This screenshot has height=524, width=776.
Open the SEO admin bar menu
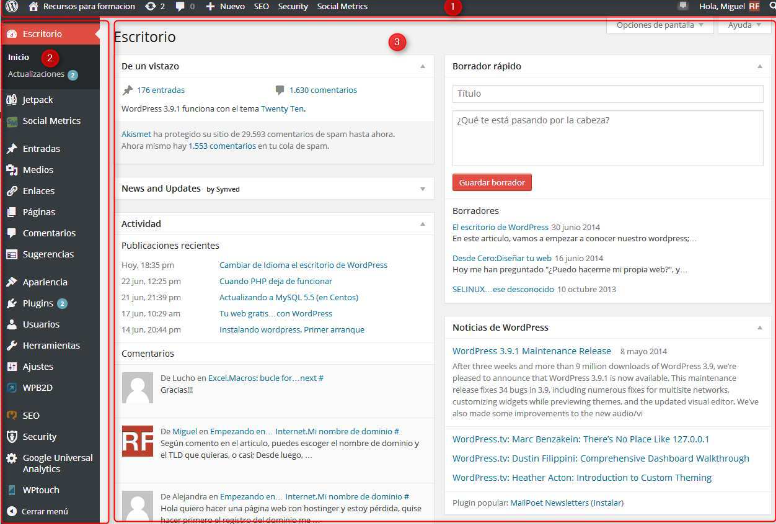coord(261,6)
